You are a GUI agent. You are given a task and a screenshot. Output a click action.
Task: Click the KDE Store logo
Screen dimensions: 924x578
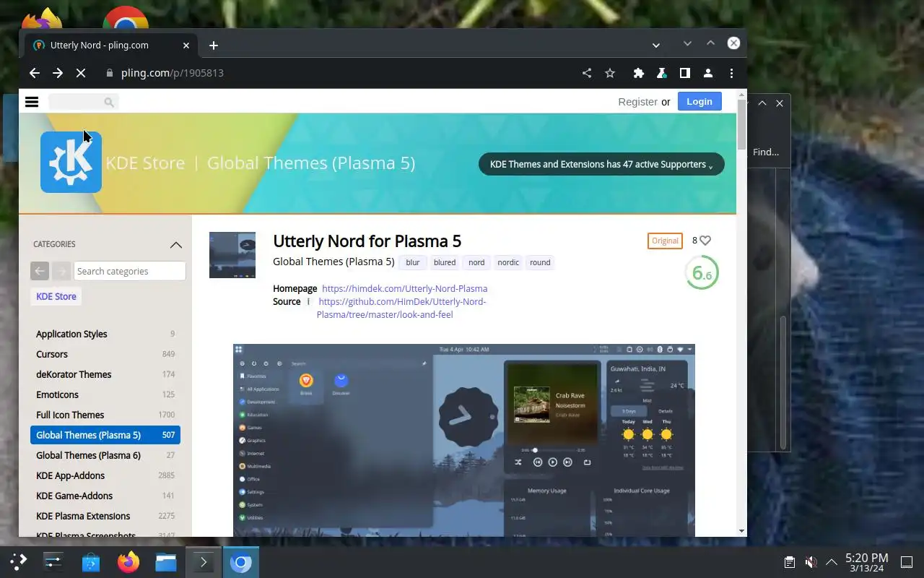tap(71, 162)
